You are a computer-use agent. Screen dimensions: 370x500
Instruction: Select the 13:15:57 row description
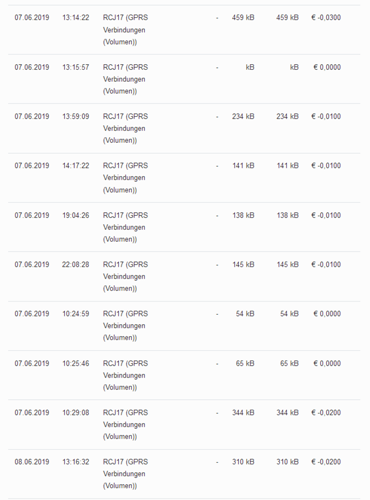pos(125,79)
